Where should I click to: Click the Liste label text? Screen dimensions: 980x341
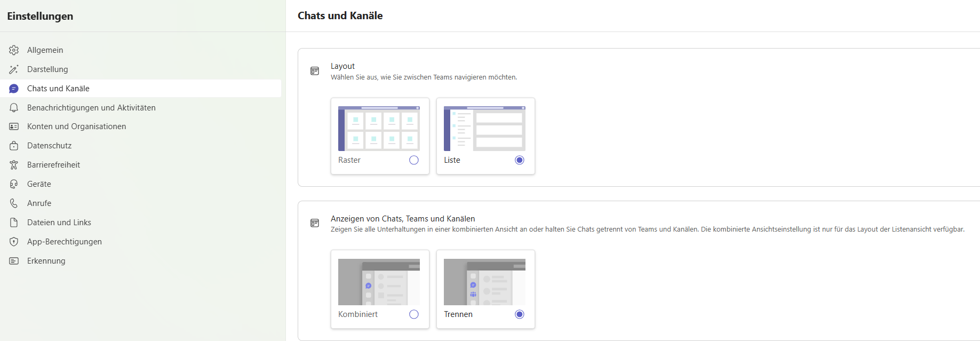pyautogui.click(x=452, y=160)
